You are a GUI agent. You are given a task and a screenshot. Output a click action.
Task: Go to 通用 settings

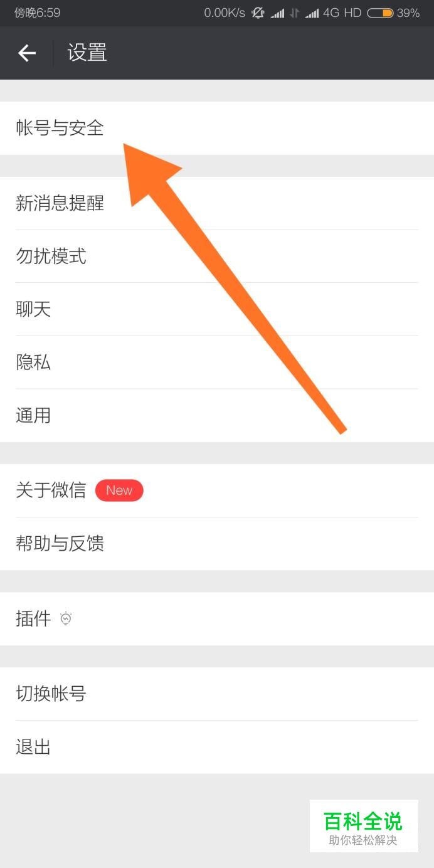coord(217,415)
